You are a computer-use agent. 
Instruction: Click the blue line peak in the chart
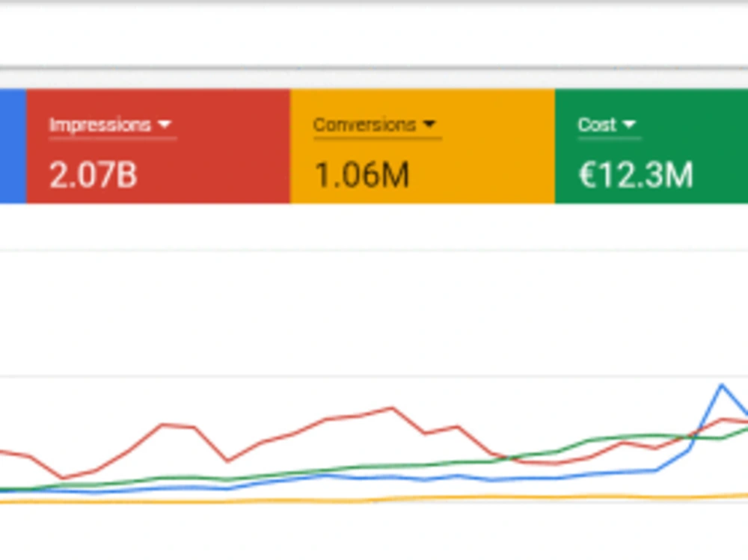721,385
